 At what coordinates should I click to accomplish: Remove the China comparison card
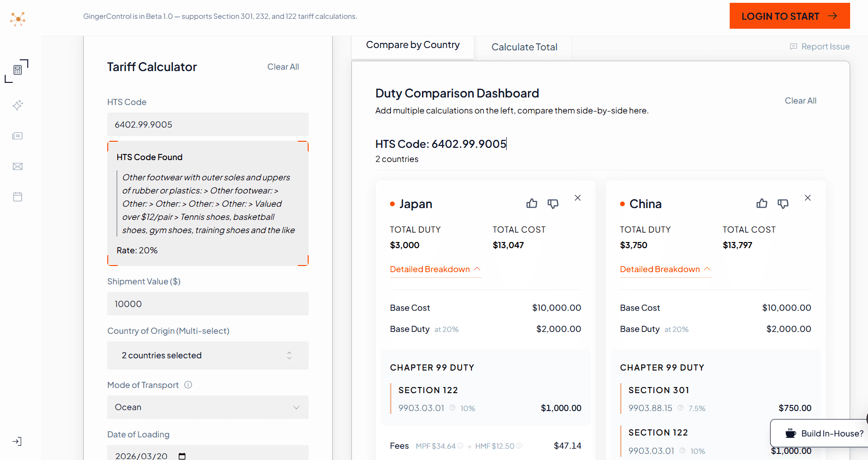tap(808, 198)
